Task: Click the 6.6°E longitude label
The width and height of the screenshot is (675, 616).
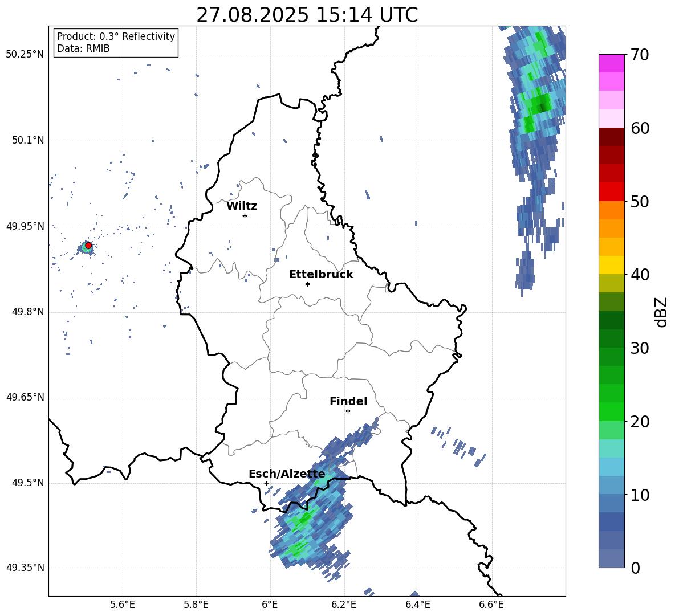Action: pos(491,605)
